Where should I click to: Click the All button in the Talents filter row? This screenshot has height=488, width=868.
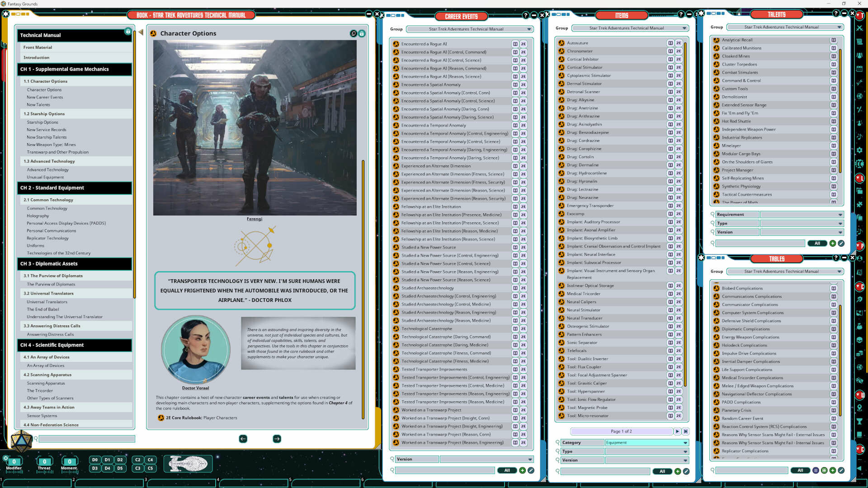pyautogui.click(x=817, y=243)
